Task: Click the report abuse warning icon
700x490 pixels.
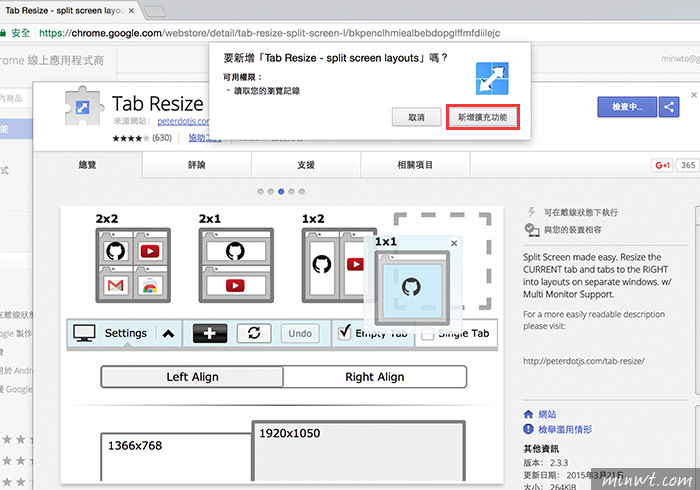Action: (529, 429)
